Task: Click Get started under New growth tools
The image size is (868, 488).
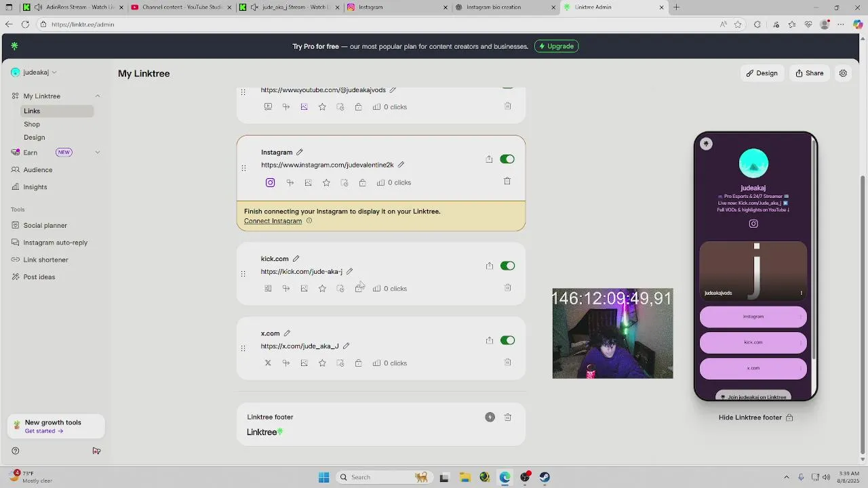Action: point(44,431)
